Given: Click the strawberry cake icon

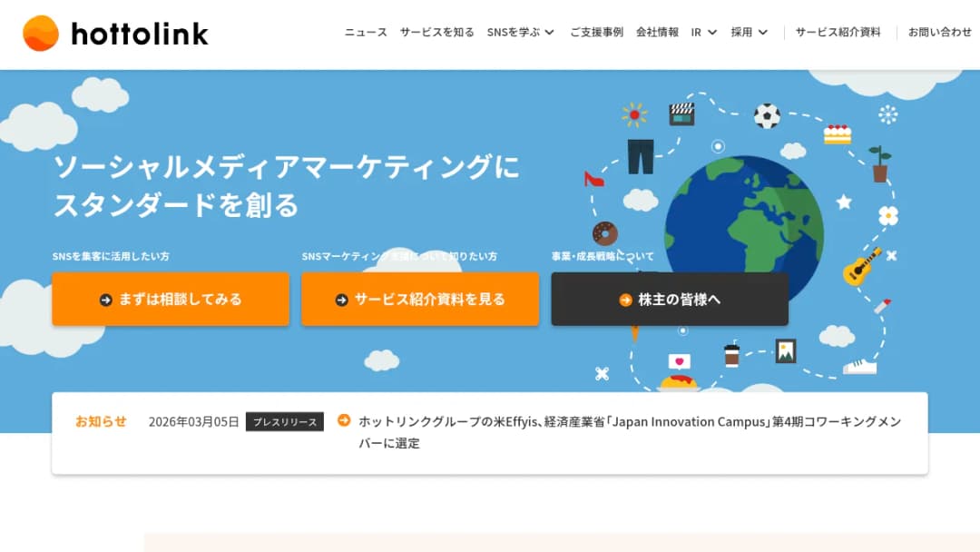Looking at the screenshot, I should 838,133.
